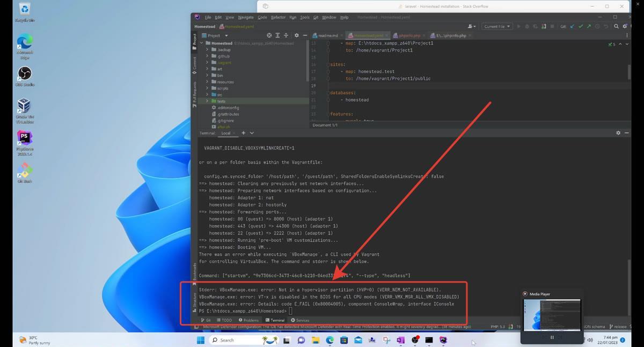Hide the Project tool window

(305, 35)
